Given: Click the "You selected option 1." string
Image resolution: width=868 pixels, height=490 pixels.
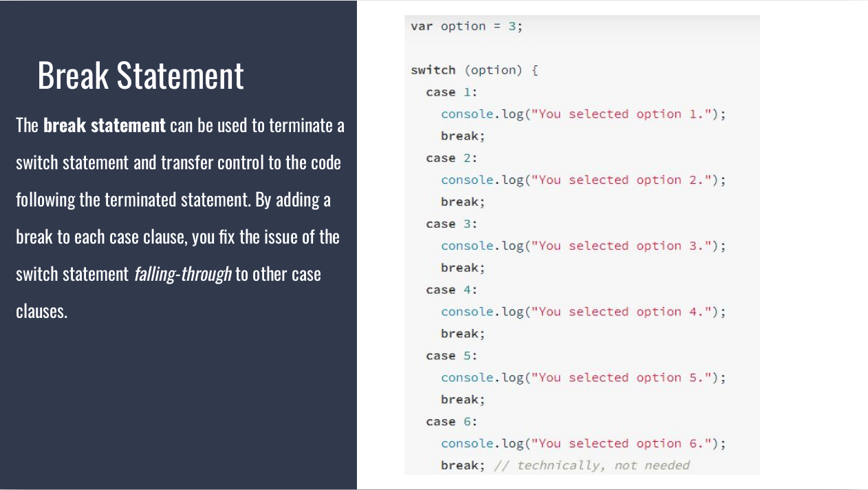Looking at the screenshot, I should pyautogui.click(x=624, y=114).
